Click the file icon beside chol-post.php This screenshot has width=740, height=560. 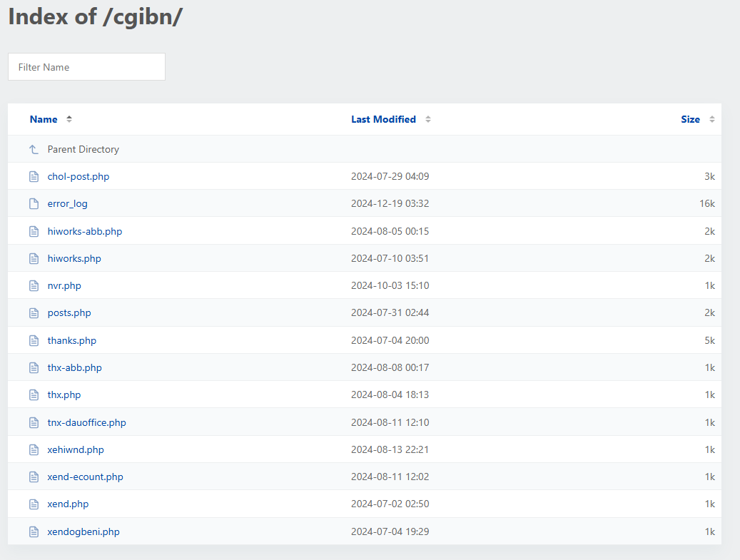pos(34,176)
